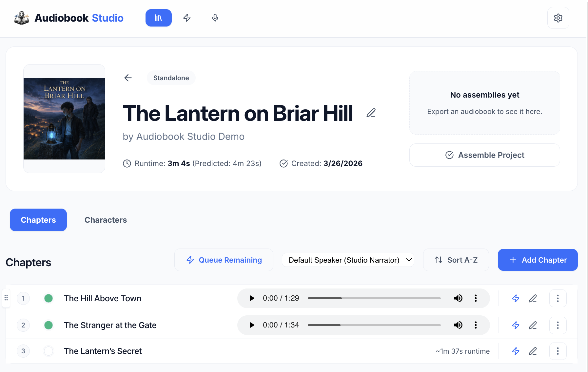Open the Settings gear
Viewport: 588px width, 372px height.
tap(558, 18)
